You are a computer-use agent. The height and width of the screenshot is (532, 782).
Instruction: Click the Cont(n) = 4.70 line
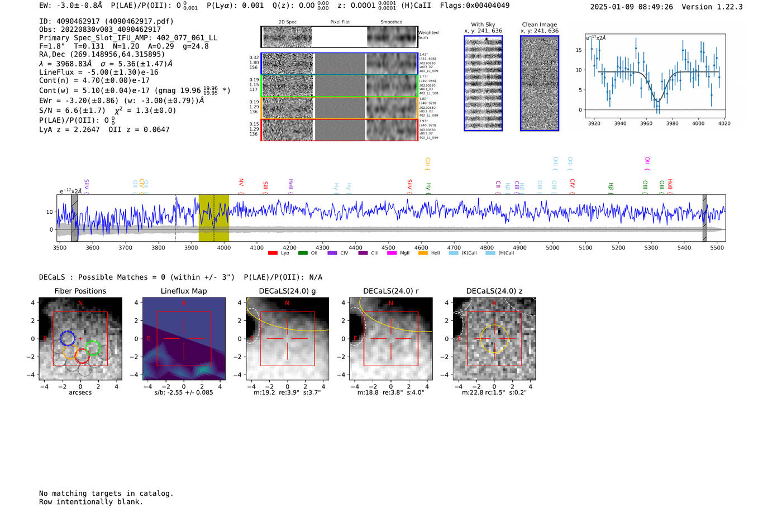(x=94, y=80)
